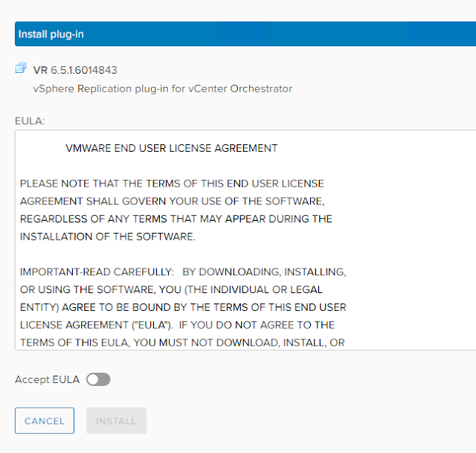Click the line starting 'ENTITY) AGREE TO BE BOUND'
This screenshot has height=453, width=476.
(183, 307)
